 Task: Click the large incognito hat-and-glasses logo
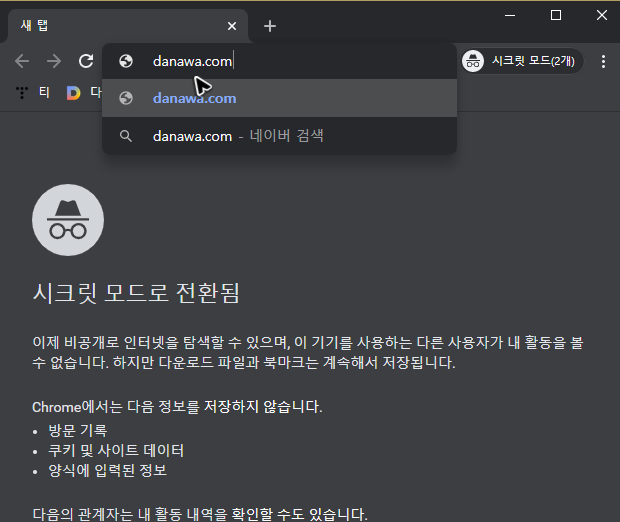[x=68, y=220]
